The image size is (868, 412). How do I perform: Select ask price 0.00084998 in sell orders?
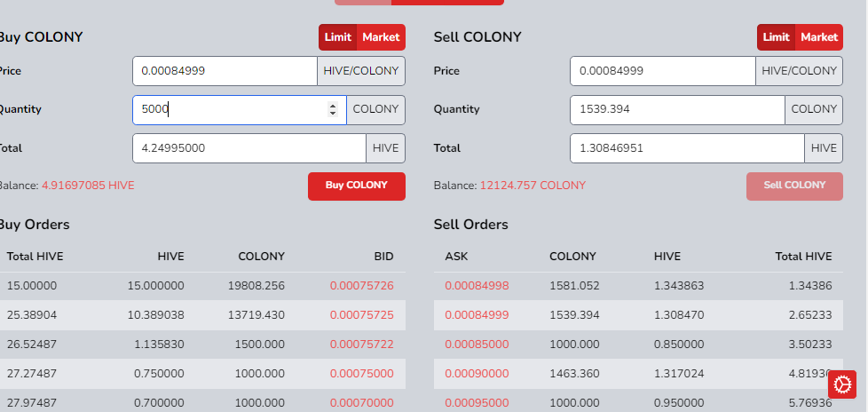point(477,286)
